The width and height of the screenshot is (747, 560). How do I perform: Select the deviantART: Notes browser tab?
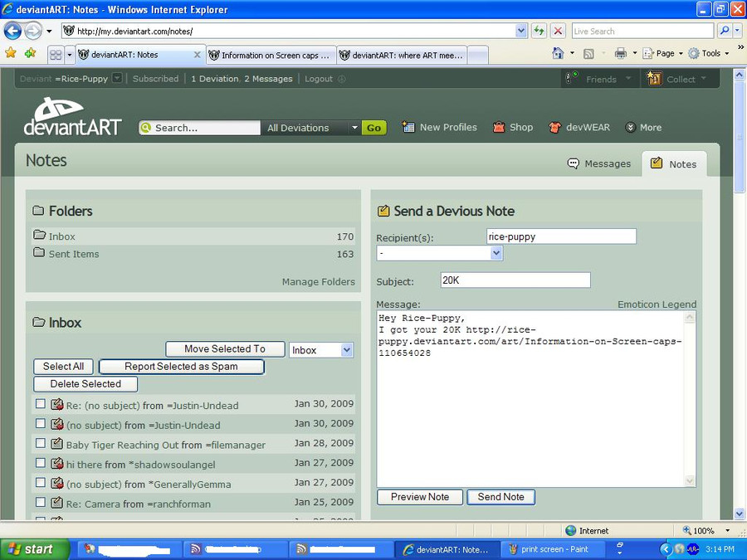click(141, 54)
